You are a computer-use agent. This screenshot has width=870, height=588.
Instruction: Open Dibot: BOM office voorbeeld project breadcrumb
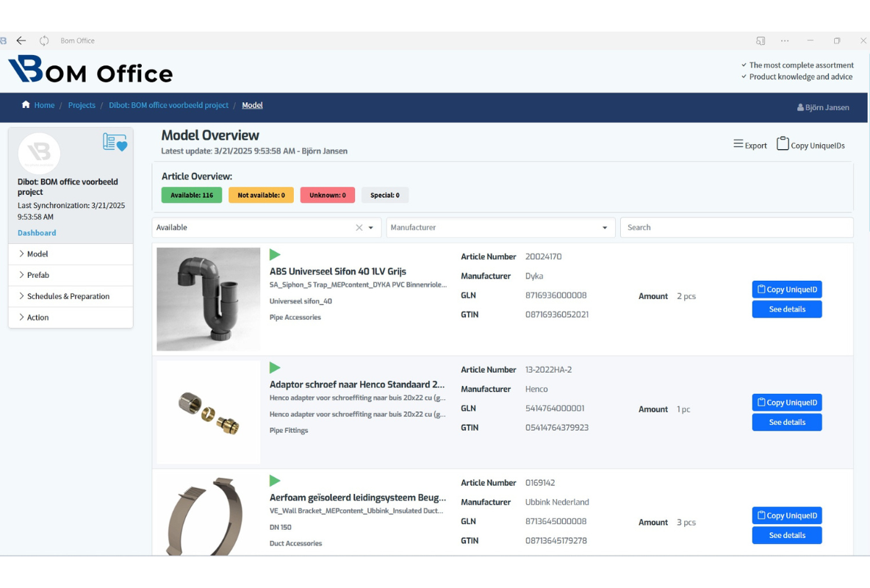tap(169, 106)
